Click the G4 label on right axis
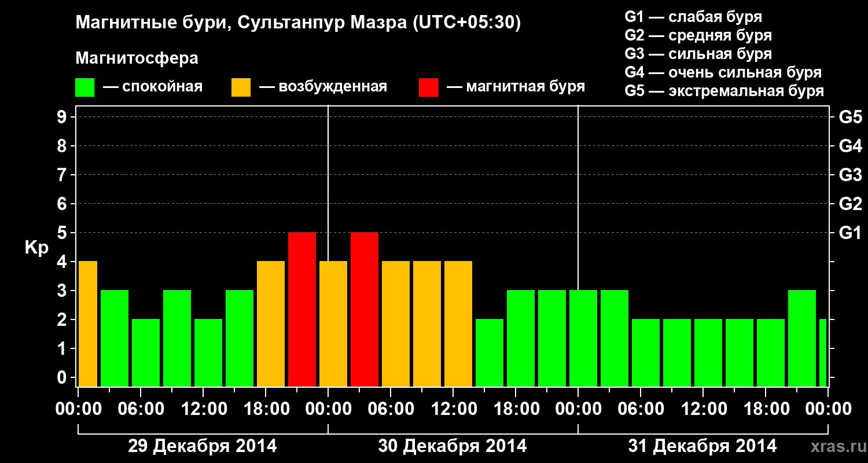Viewport: 868px width, 463px height. 850,146
